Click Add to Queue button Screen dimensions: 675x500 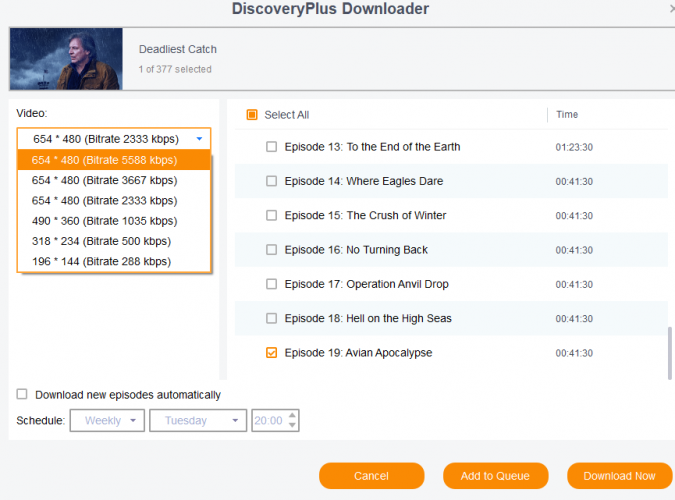pos(495,475)
